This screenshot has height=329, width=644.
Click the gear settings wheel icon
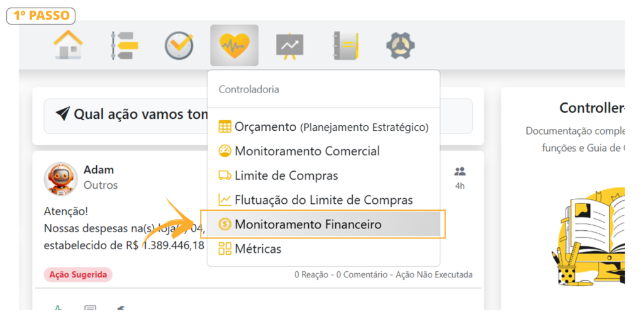(x=400, y=45)
